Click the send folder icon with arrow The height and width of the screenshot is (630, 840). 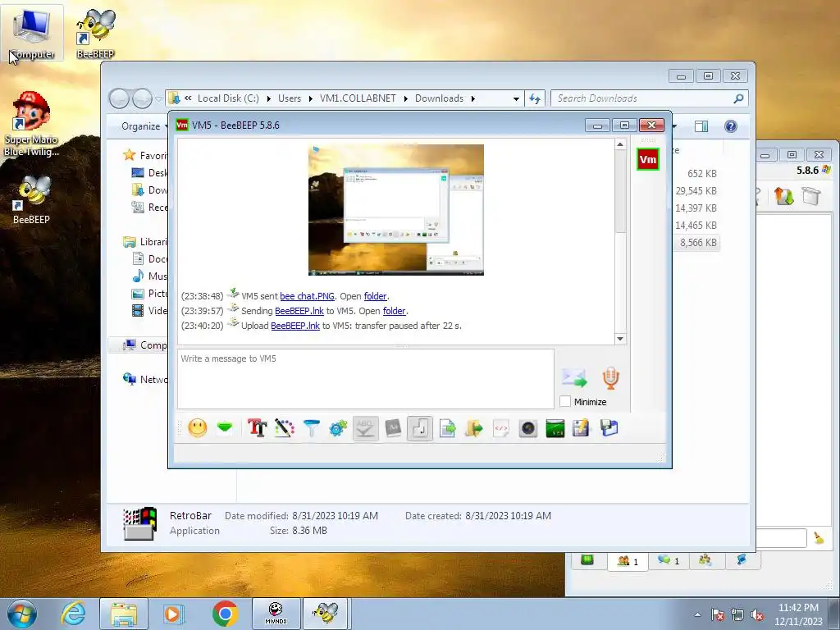473,428
